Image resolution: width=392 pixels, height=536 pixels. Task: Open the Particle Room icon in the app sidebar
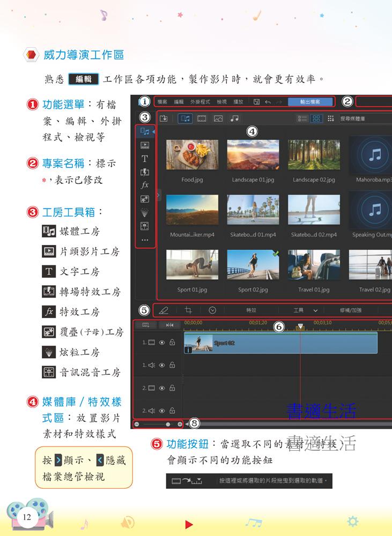click(145, 213)
